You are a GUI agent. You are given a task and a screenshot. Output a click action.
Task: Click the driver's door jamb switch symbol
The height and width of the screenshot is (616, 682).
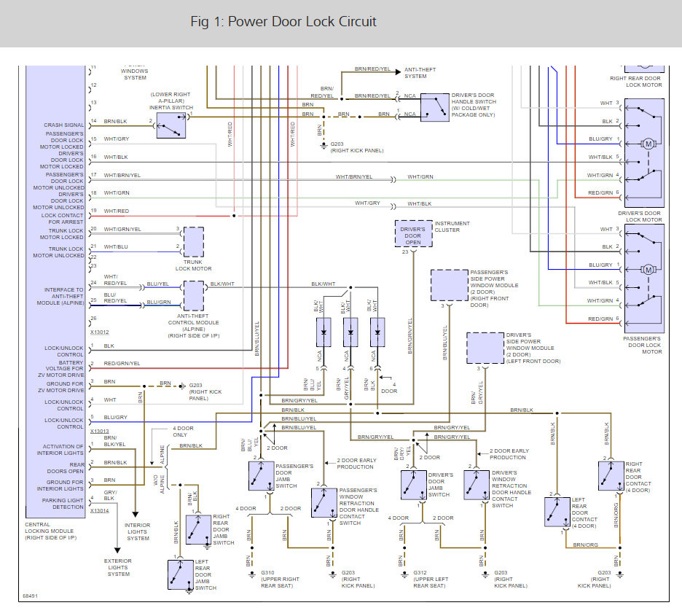coord(414,485)
